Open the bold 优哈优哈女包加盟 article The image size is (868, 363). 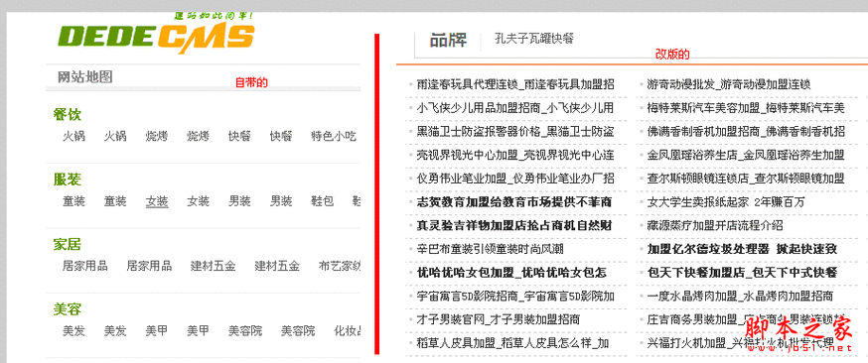pos(511,273)
